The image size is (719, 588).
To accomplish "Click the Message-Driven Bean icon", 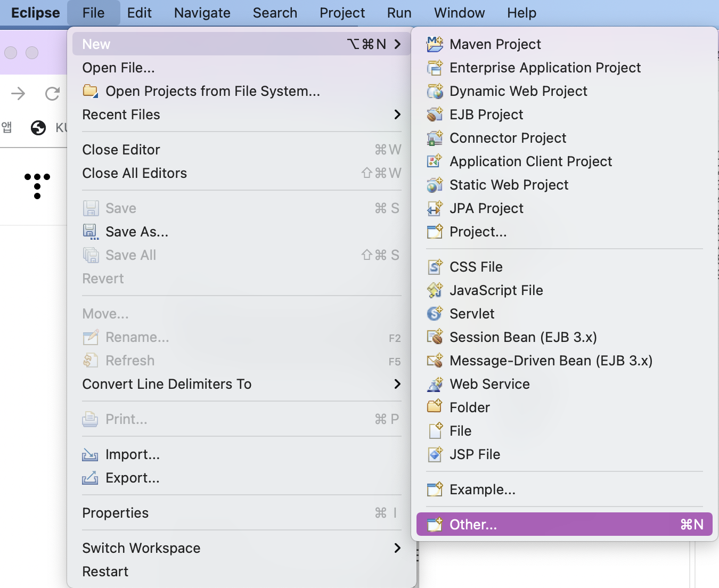I will (x=435, y=361).
